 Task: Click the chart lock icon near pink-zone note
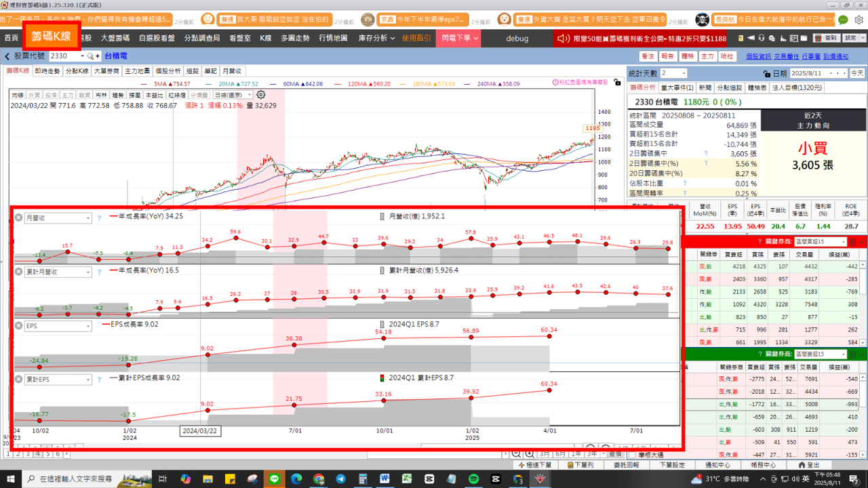point(616,82)
